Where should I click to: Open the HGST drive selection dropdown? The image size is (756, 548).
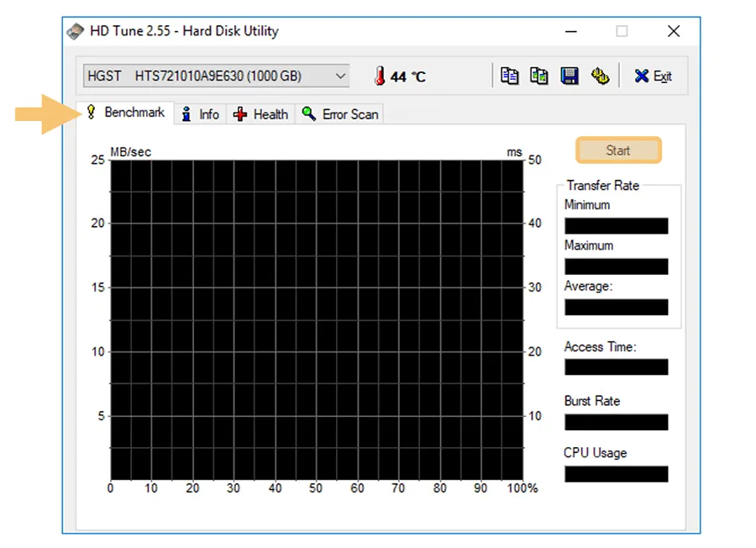point(217,76)
